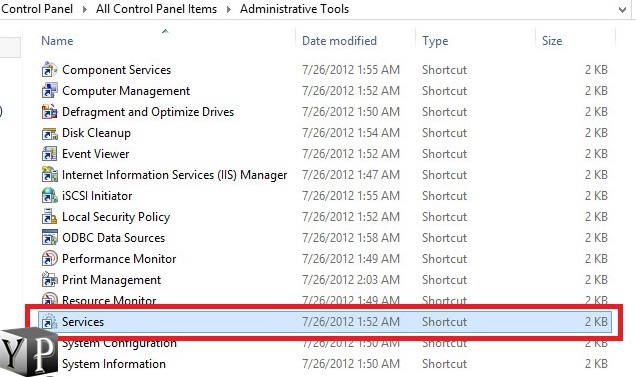This screenshot has height=377, width=636.
Task: Select the Resource Monitor name
Action: coord(109,300)
